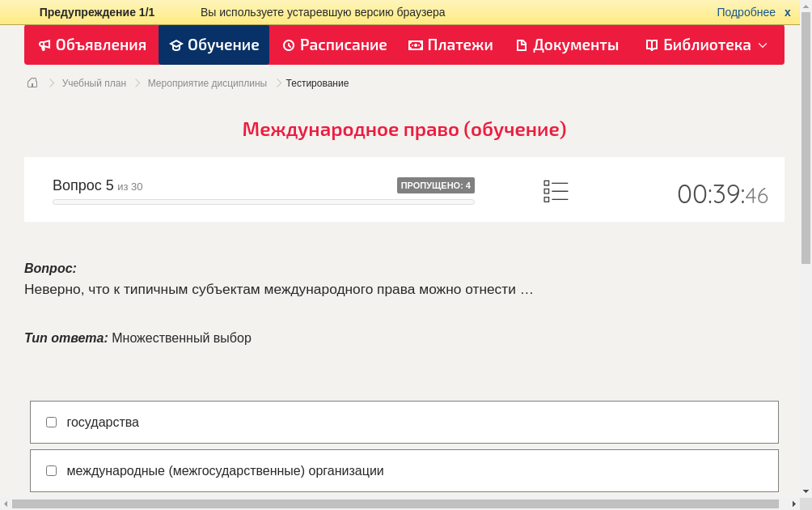Click the megaphone icon for Объявления
Viewport: 812px width, 510px height.
click(44, 45)
